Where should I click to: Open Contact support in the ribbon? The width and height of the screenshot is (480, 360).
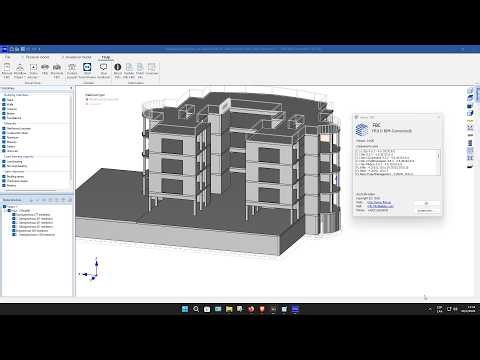72,71
